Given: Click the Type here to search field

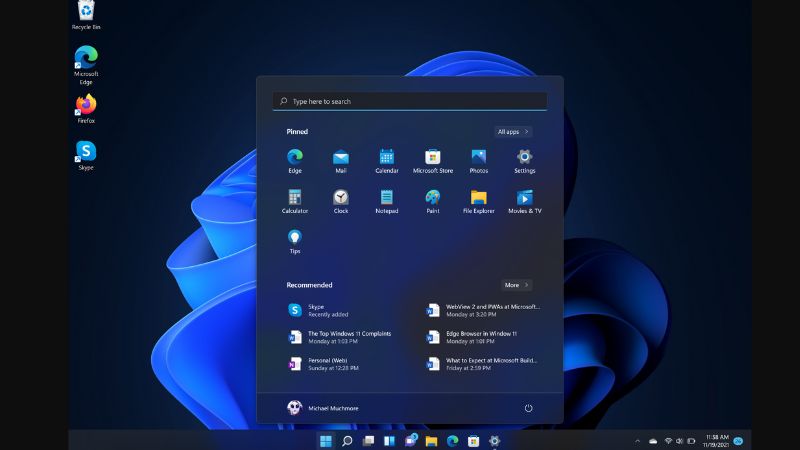Looking at the screenshot, I should [x=410, y=101].
